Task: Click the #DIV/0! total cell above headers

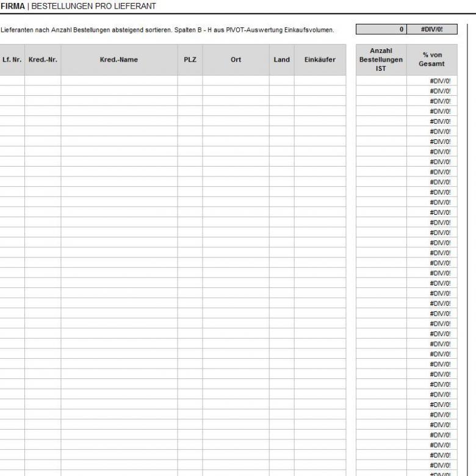Action: [431, 29]
